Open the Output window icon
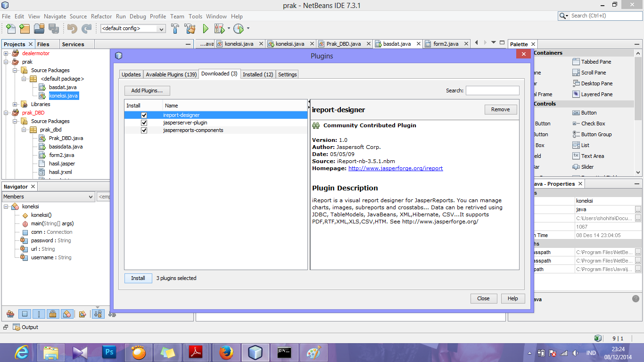 [17, 327]
